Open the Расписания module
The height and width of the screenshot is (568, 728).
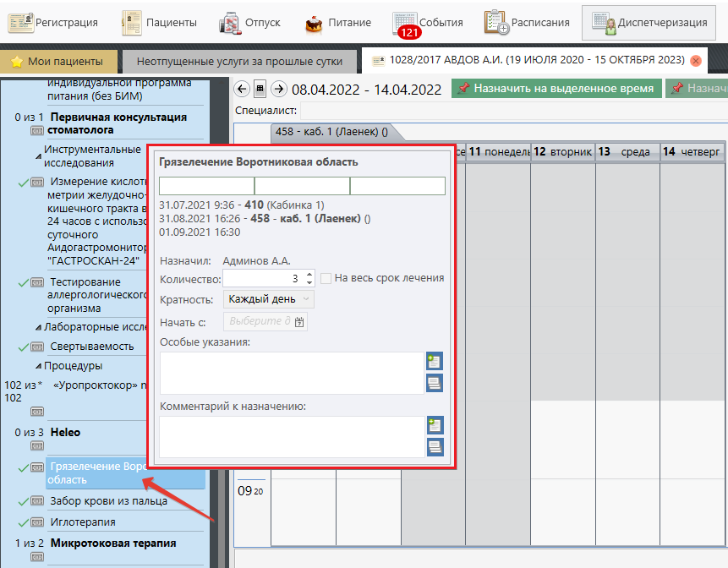[x=527, y=23]
